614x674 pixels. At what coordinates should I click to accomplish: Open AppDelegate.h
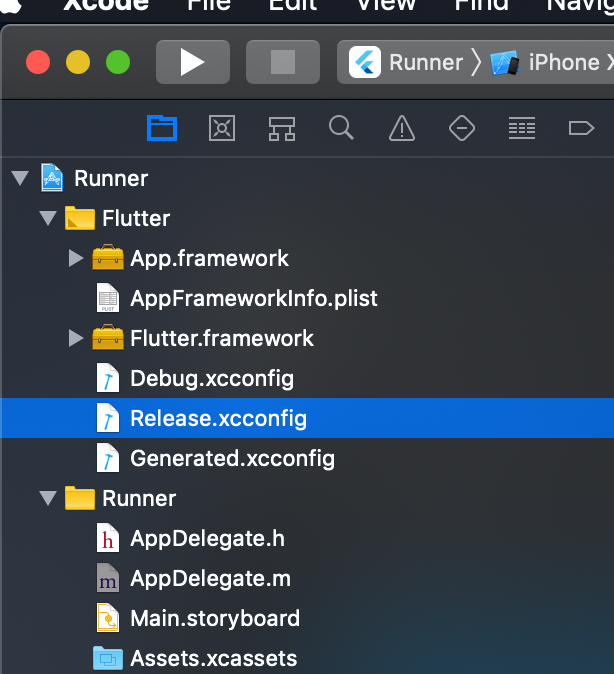pyautogui.click(x=207, y=539)
